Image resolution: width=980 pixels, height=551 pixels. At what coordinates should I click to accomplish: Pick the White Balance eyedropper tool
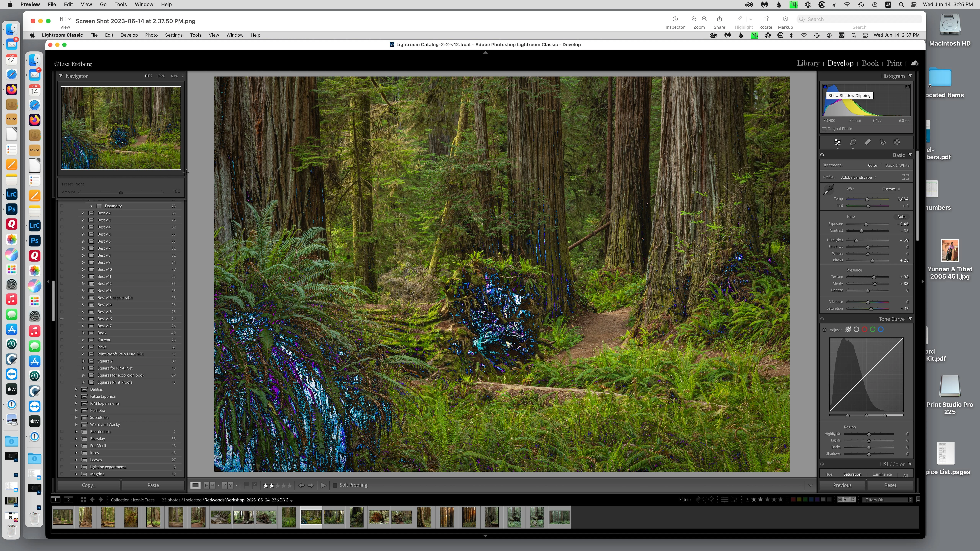point(829,189)
